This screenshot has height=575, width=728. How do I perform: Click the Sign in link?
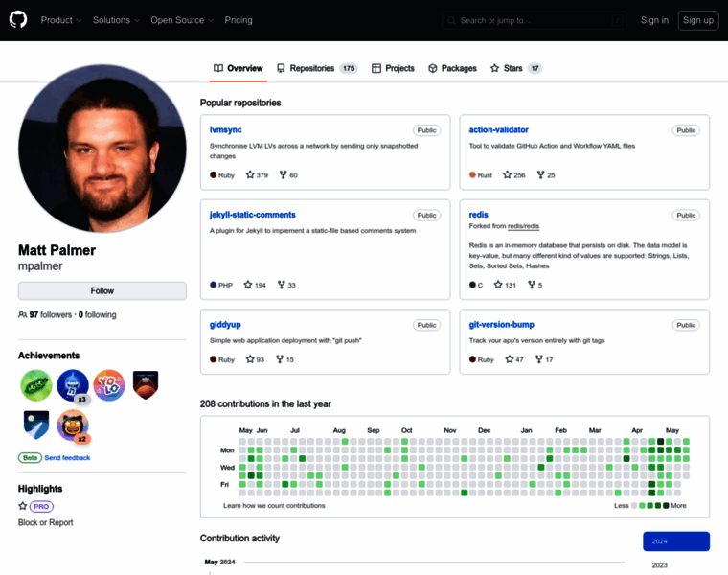coord(654,20)
